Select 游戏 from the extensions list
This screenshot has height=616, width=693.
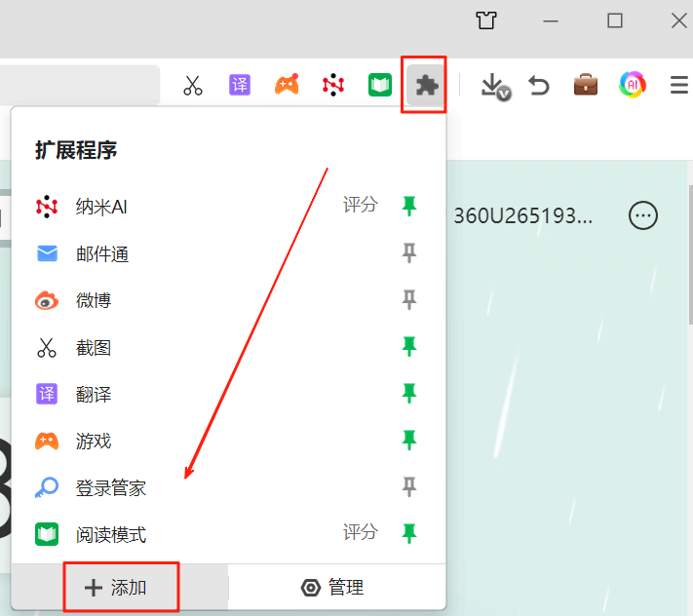pyautogui.click(x=94, y=442)
